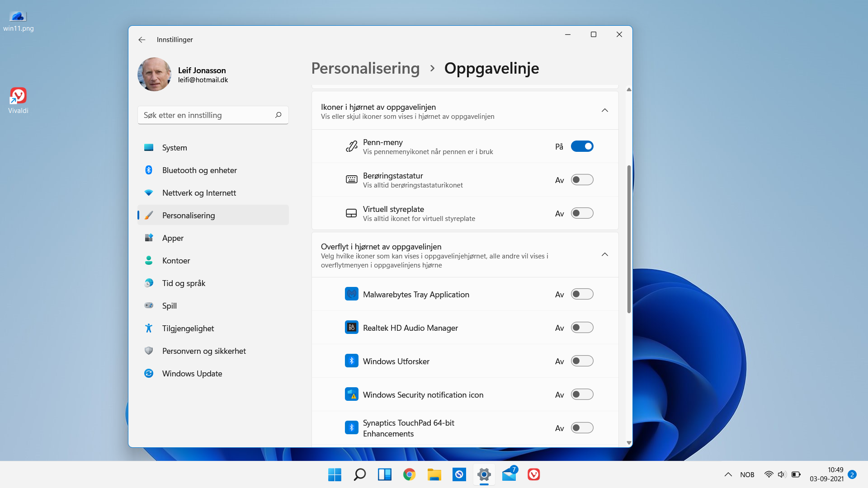The height and width of the screenshot is (488, 868).
Task: Expand the hidden icons arrow in system tray
Action: (x=728, y=474)
